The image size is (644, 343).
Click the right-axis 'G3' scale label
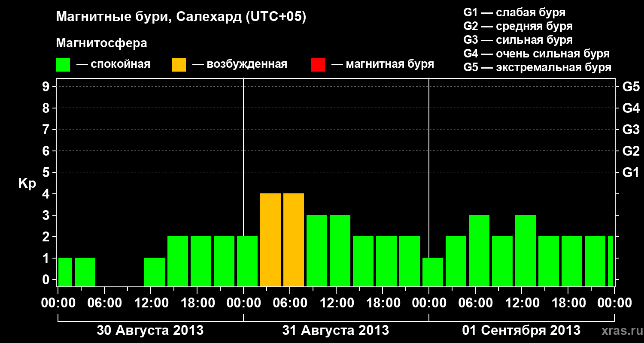point(631,129)
